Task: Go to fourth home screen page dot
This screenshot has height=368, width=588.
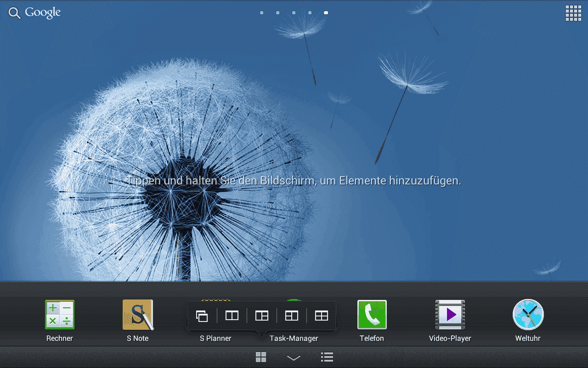Action: pos(310,13)
